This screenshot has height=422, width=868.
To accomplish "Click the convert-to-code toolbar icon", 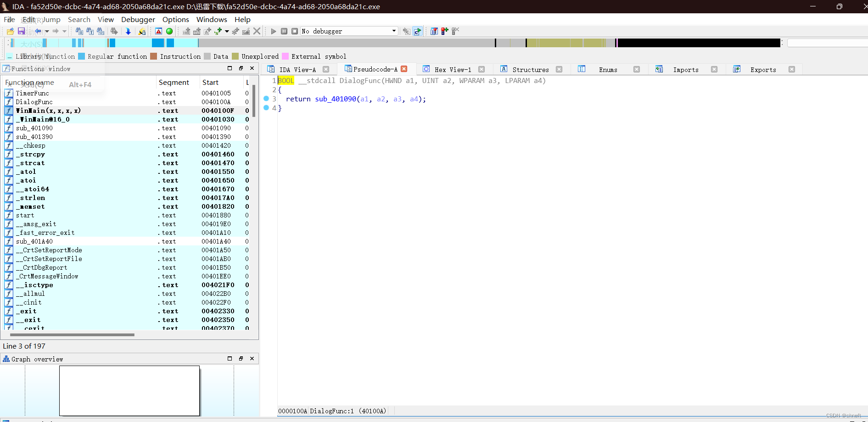I will [186, 31].
